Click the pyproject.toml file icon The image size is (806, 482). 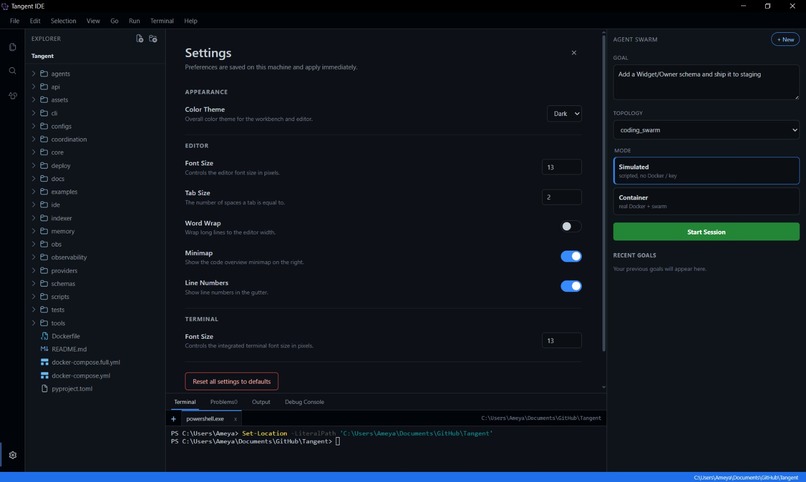pos(44,388)
